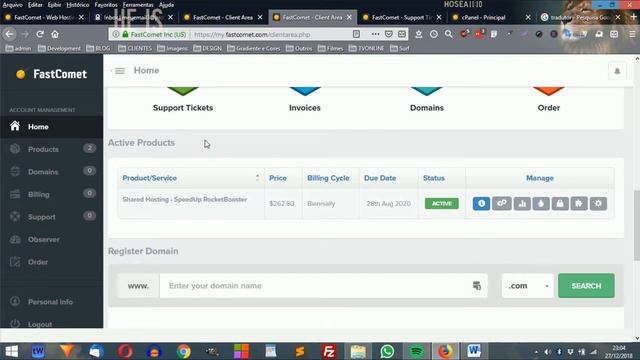This screenshot has width=640, height=360.
Task: Open the DESIGN bookmarks folder
Action: pos(208,48)
